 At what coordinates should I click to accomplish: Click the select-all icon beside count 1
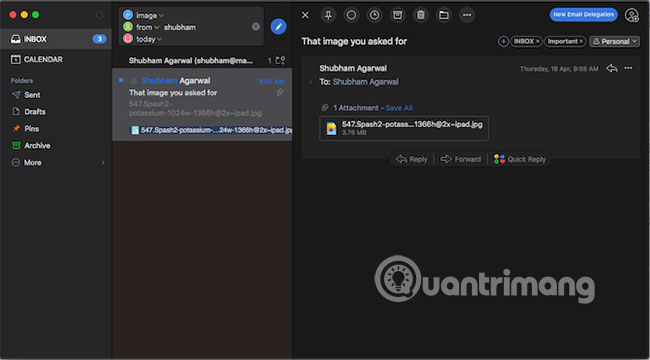pyautogui.click(x=281, y=61)
